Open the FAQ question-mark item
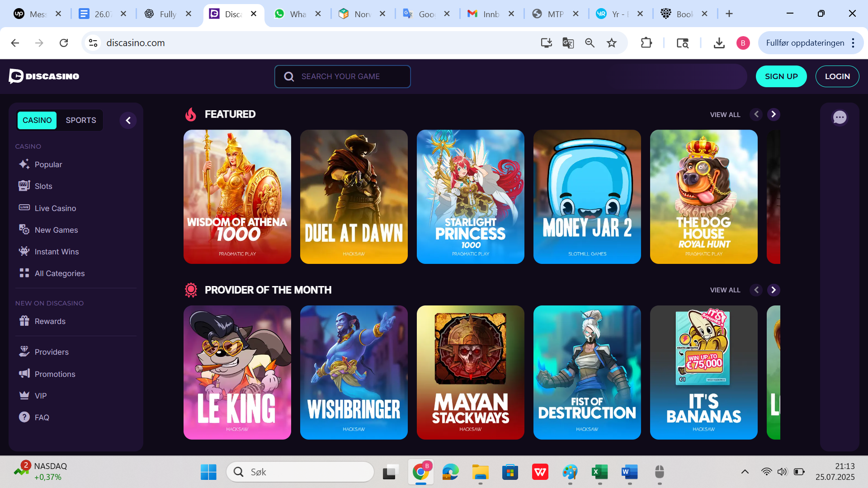Viewport: 868px width, 488px height. (x=42, y=418)
